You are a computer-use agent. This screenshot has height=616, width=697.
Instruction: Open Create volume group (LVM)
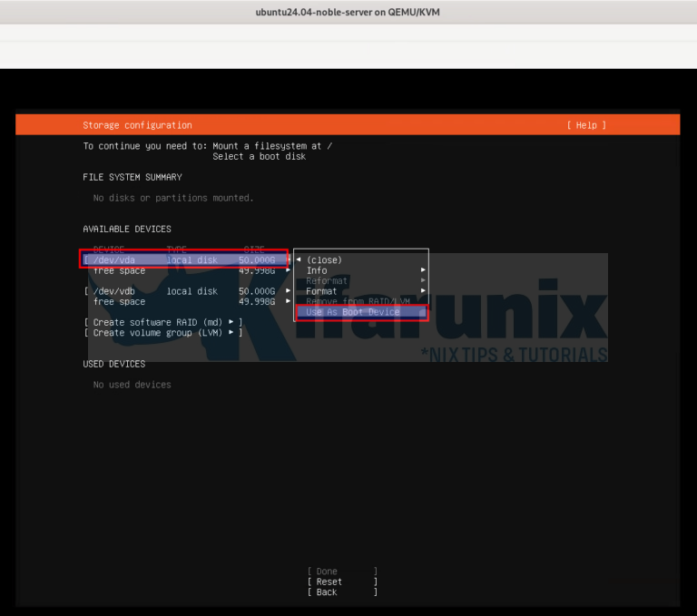(163, 333)
